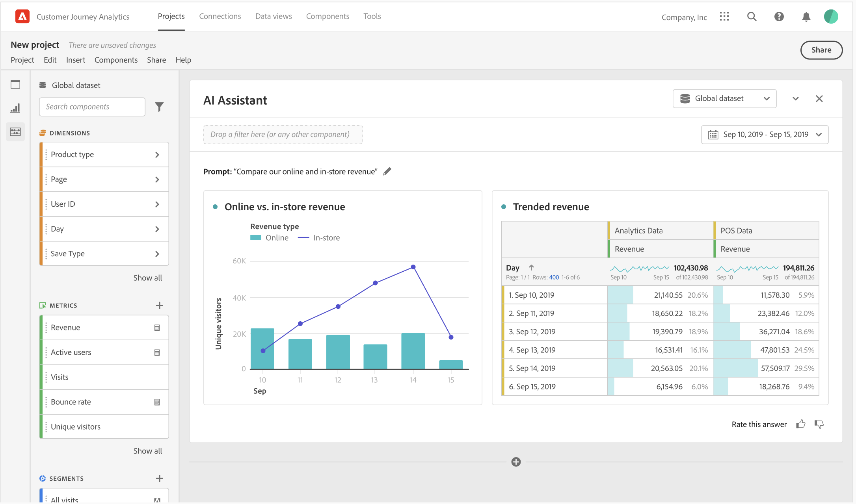The height and width of the screenshot is (504, 856).
Task: Open the Insert menu
Action: point(76,60)
